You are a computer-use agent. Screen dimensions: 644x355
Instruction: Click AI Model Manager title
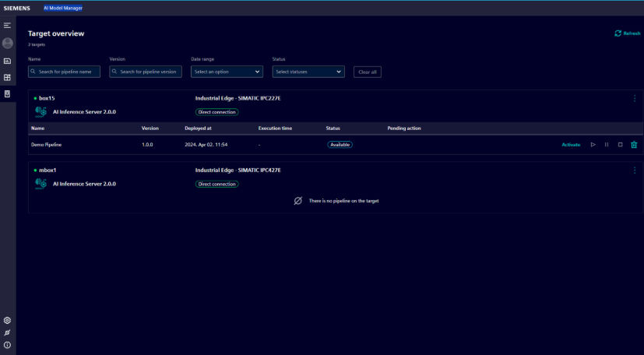point(63,9)
